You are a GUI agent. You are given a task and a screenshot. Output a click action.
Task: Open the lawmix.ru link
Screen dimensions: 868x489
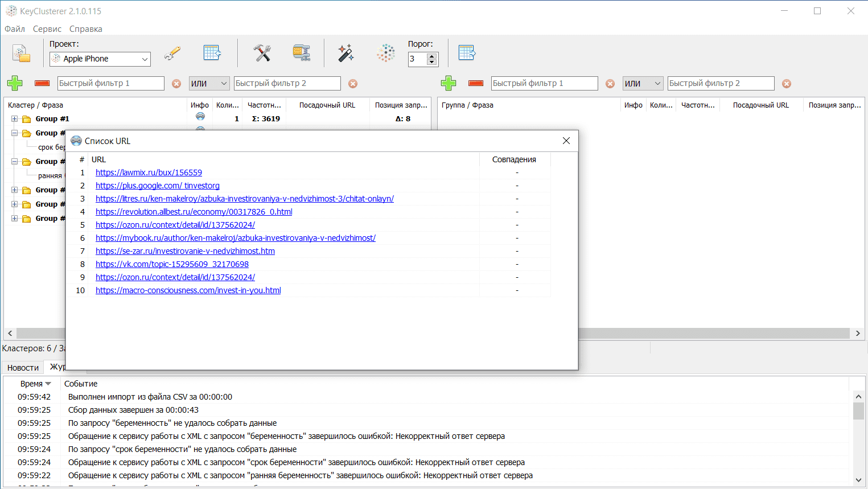pyautogui.click(x=149, y=172)
